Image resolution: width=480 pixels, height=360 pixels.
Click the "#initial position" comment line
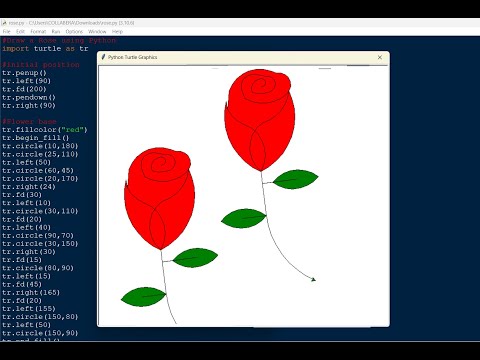41,65
